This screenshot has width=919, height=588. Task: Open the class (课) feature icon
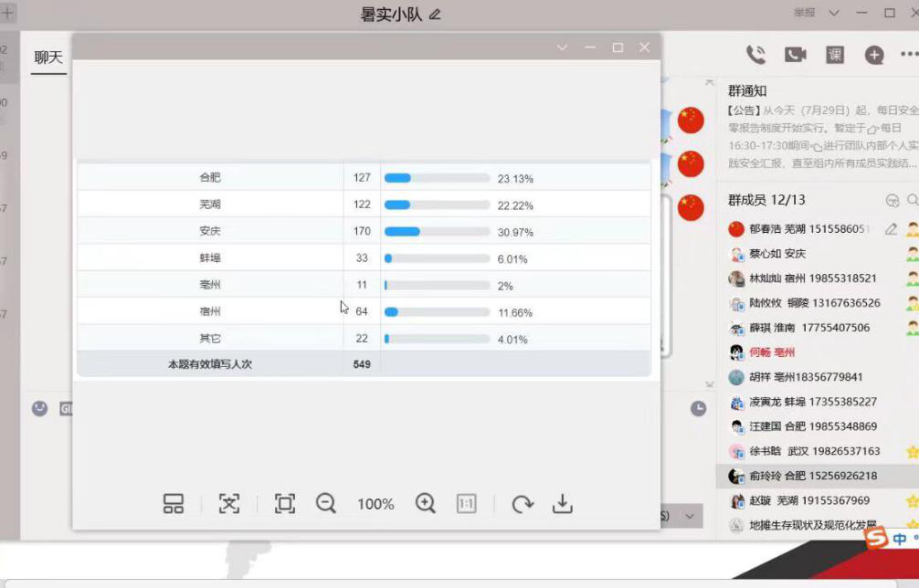click(835, 55)
